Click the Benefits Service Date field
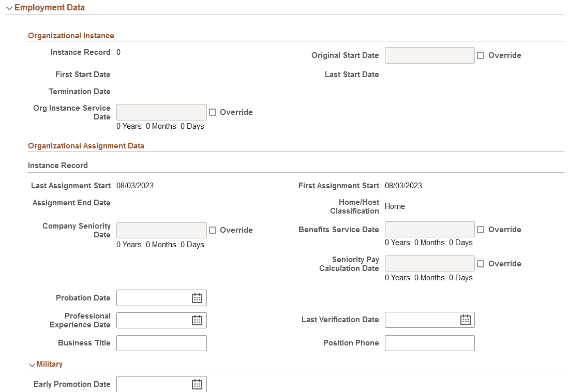 (428, 230)
